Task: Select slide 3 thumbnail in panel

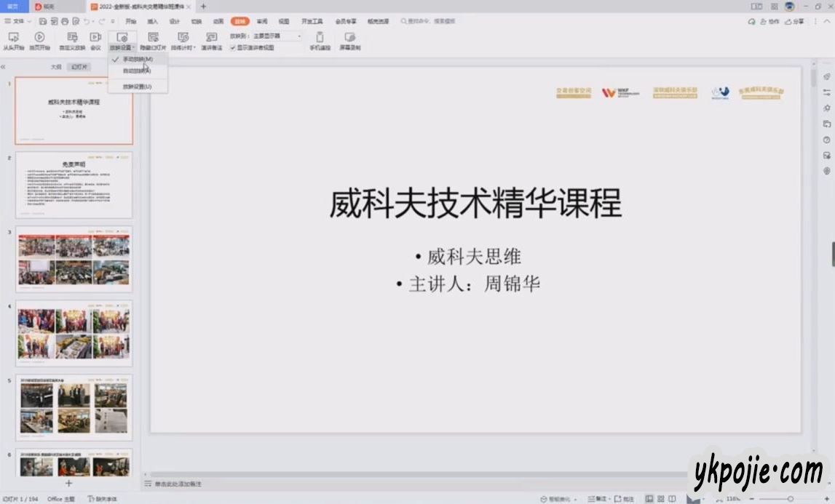Action: tap(74, 260)
